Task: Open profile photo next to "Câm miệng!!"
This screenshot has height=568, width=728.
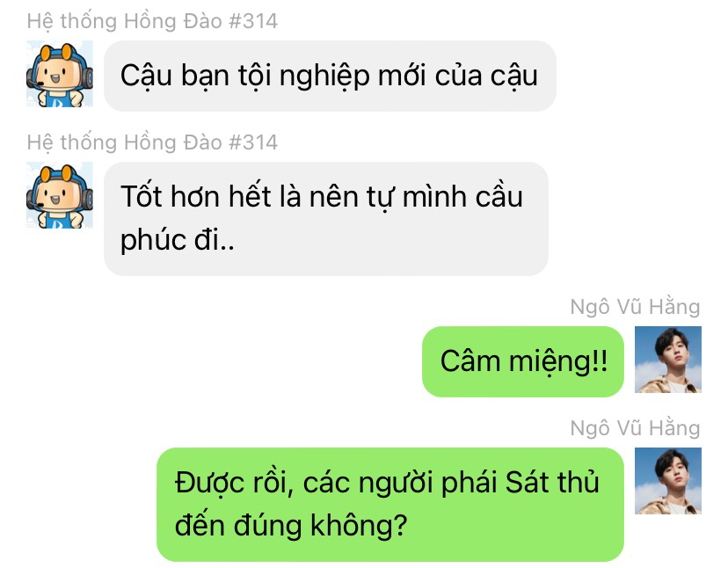Action: 667,360
